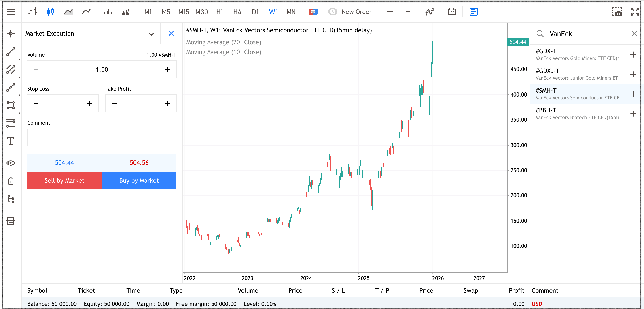The width and height of the screenshot is (644, 309).
Task: Toggle real volumes icon in toolbar
Action: [125, 12]
